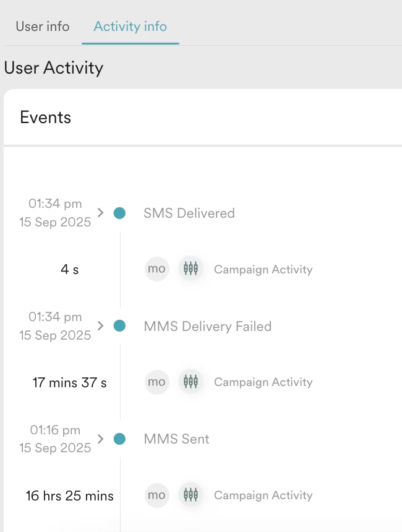Image resolution: width=402 pixels, height=532 pixels.
Task: Select the mo badge under MMS Delivery Failed
Action: click(x=156, y=382)
